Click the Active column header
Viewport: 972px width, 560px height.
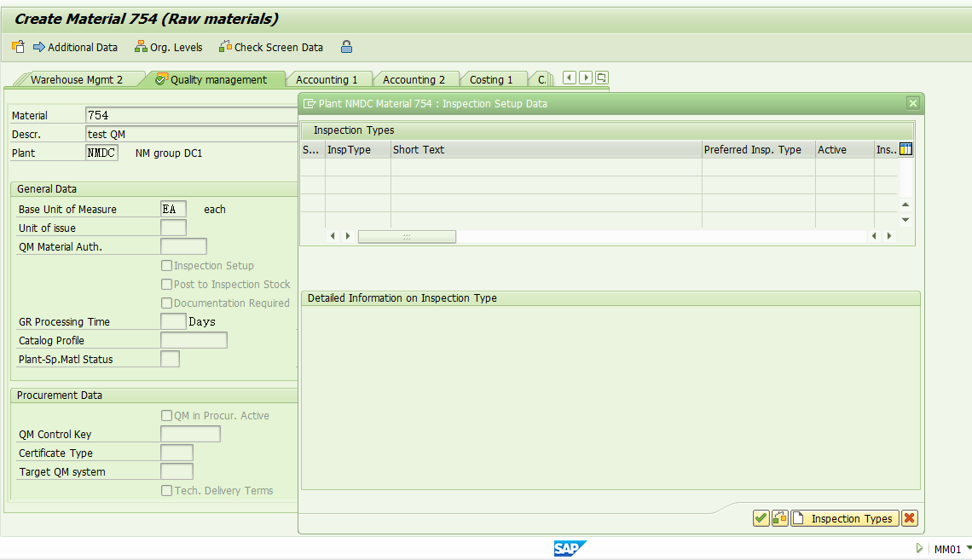(845, 149)
